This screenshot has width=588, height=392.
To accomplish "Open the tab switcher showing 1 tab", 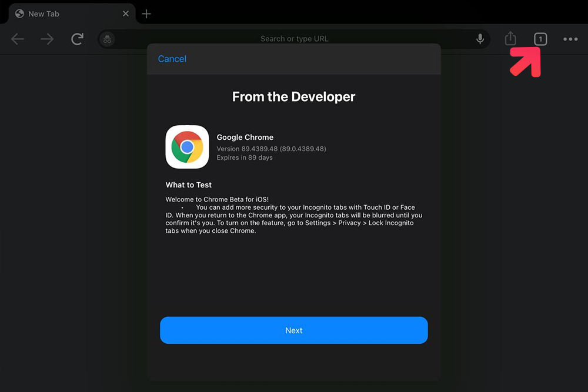I will click(x=540, y=39).
